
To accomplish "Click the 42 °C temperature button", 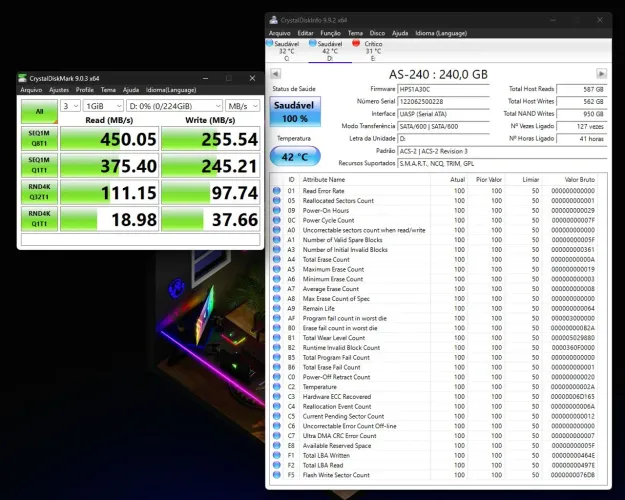I will [295, 156].
